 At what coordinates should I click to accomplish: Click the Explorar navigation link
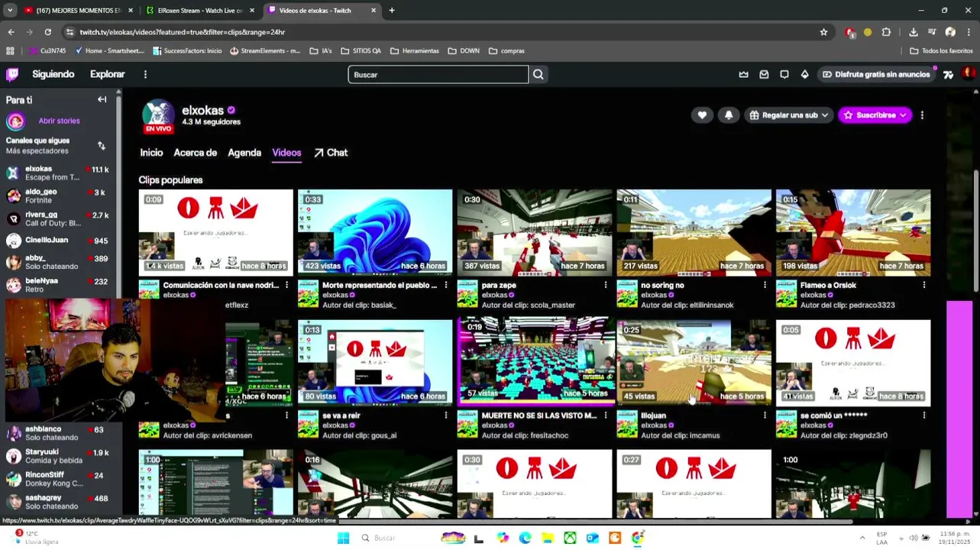pyautogui.click(x=108, y=74)
